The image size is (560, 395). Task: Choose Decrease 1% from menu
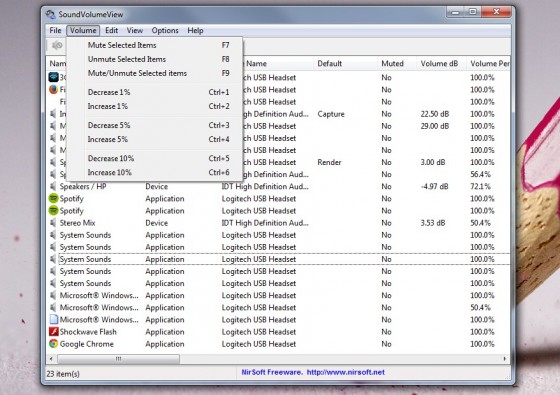point(155,92)
